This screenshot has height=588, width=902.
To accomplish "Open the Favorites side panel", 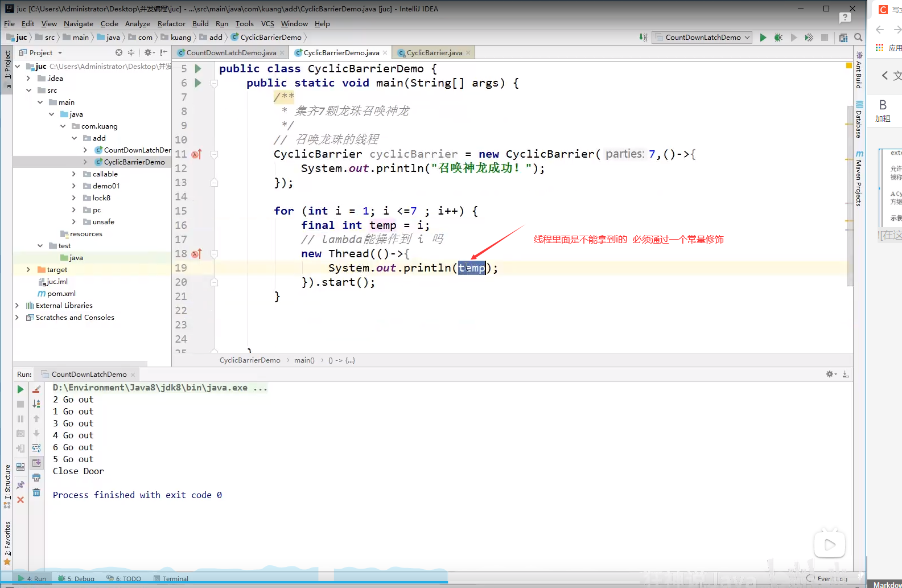I will coord(7,542).
